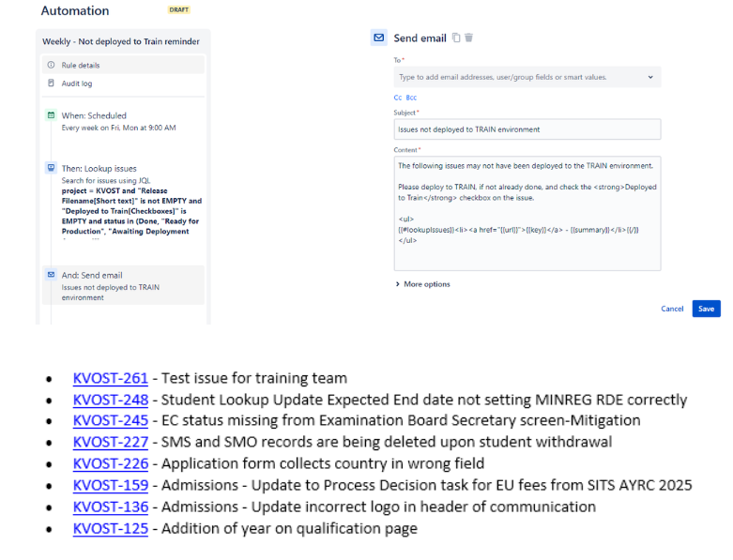Click the Automation page heading

tap(75, 10)
